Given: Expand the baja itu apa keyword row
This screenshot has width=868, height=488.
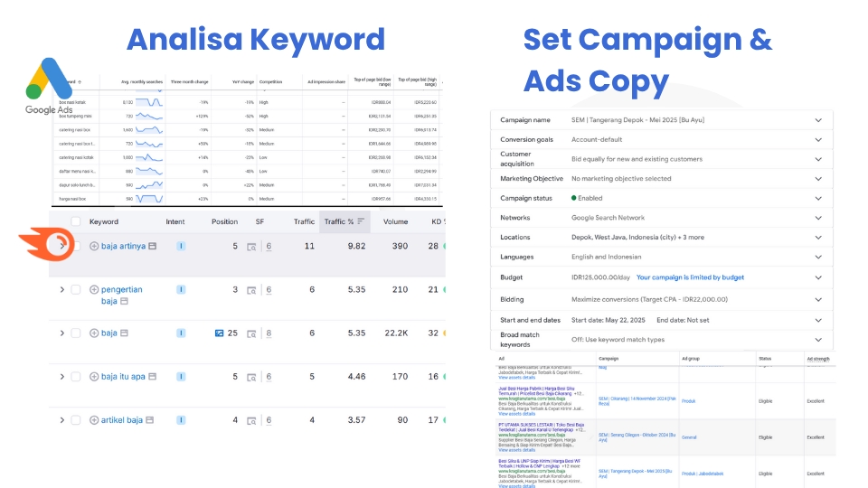Looking at the screenshot, I should 62,377.
